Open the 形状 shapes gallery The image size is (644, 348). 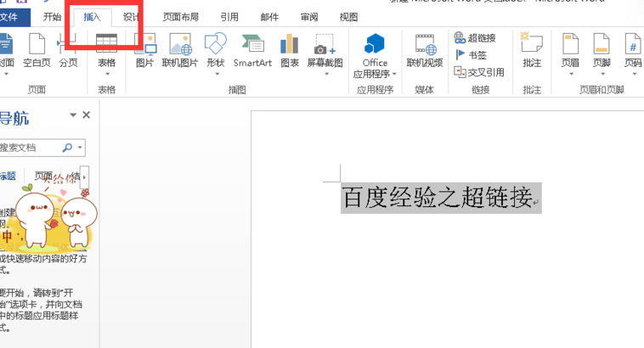click(216, 54)
